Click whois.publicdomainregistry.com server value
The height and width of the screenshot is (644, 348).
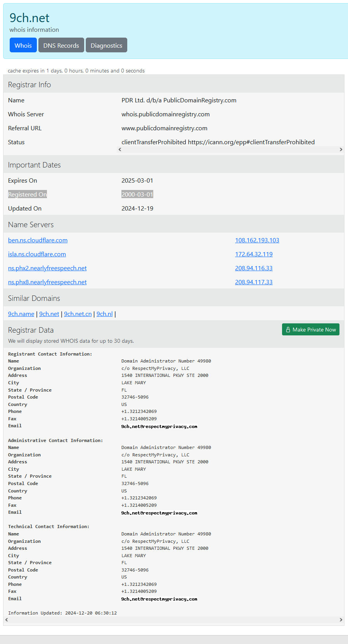click(x=166, y=114)
